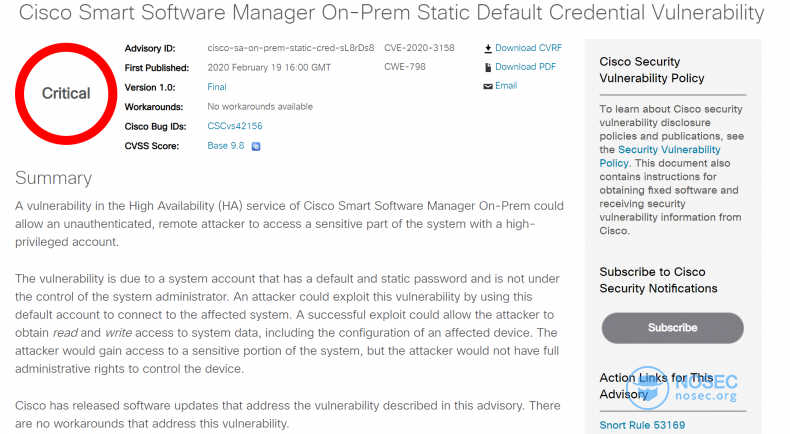Image resolution: width=790 pixels, height=434 pixels.
Task: Click the Summary section heading
Action: [53, 178]
